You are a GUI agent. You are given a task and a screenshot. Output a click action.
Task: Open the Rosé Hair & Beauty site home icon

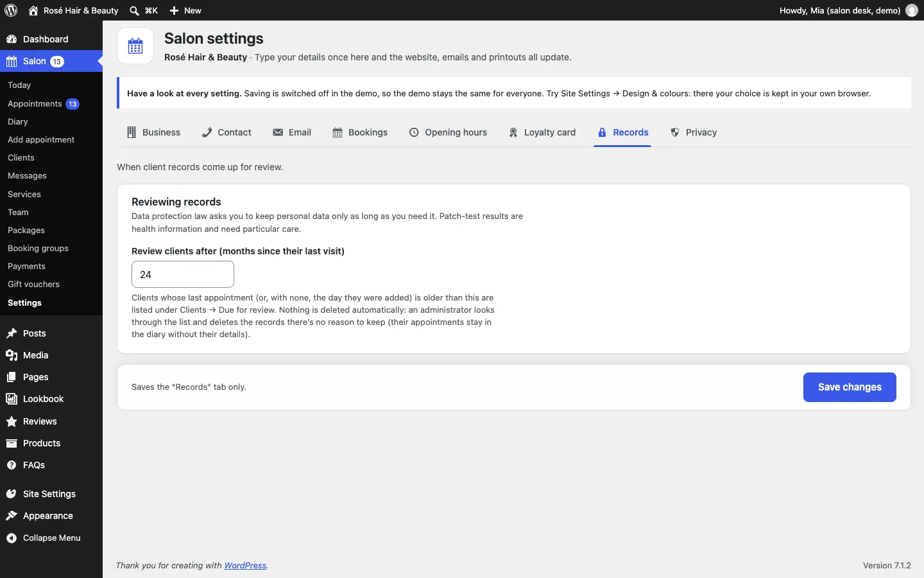coord(33,10)
